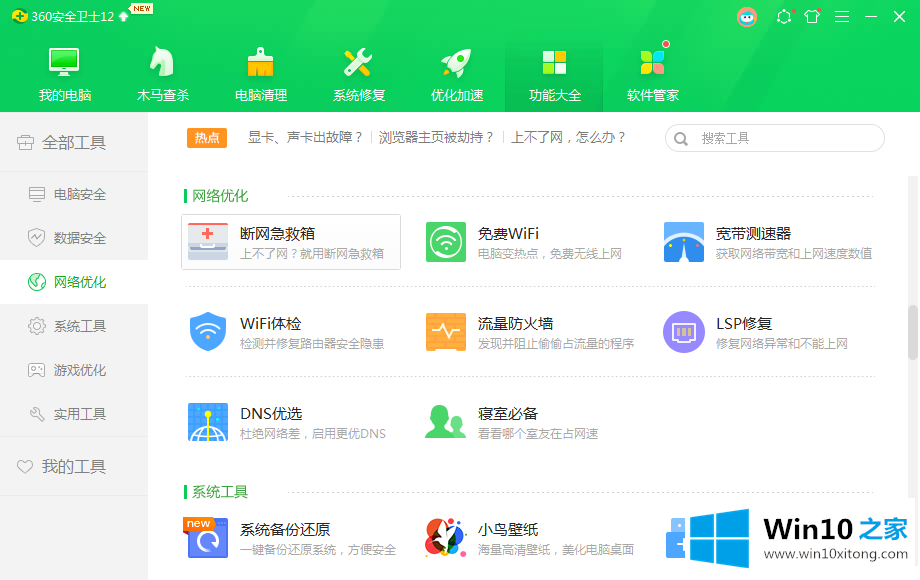The height and width of the screenshot is (580, 920).
Task: Open link 浏览器主页被劫持？
Action: coord(437,138)
